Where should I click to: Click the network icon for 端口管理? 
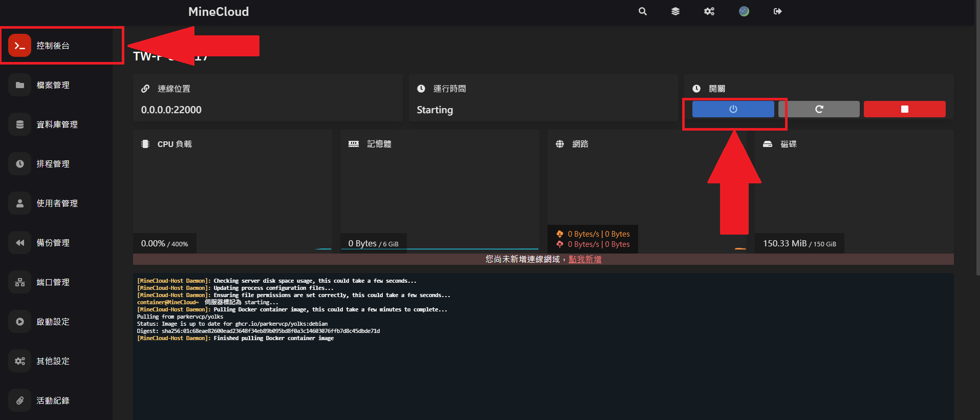[20, 282]
